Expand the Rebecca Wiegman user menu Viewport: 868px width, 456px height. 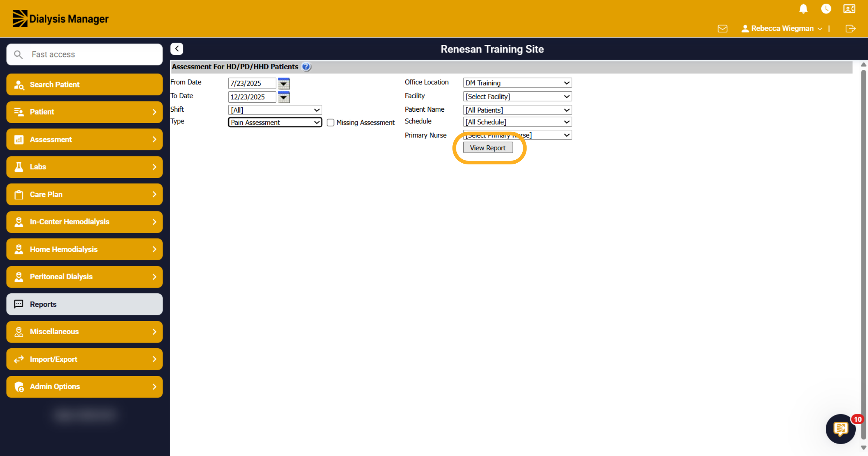pos(782,29)
